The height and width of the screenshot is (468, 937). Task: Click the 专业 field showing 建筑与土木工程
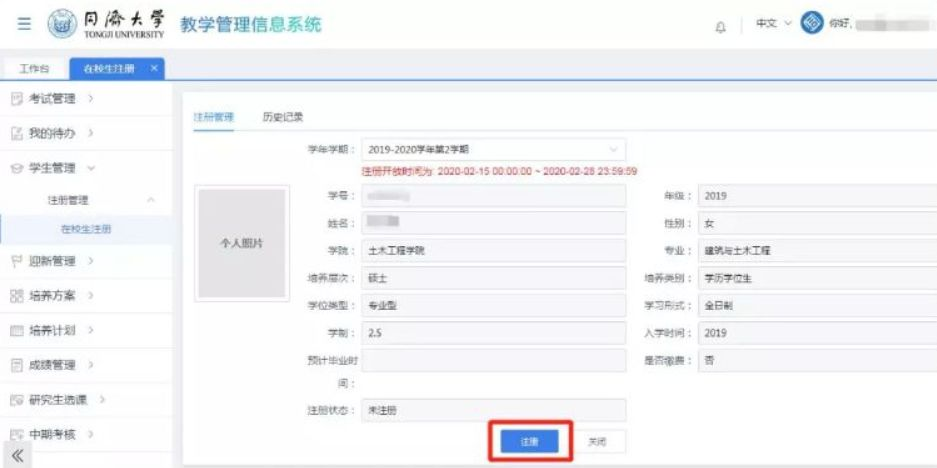(817, 251)
